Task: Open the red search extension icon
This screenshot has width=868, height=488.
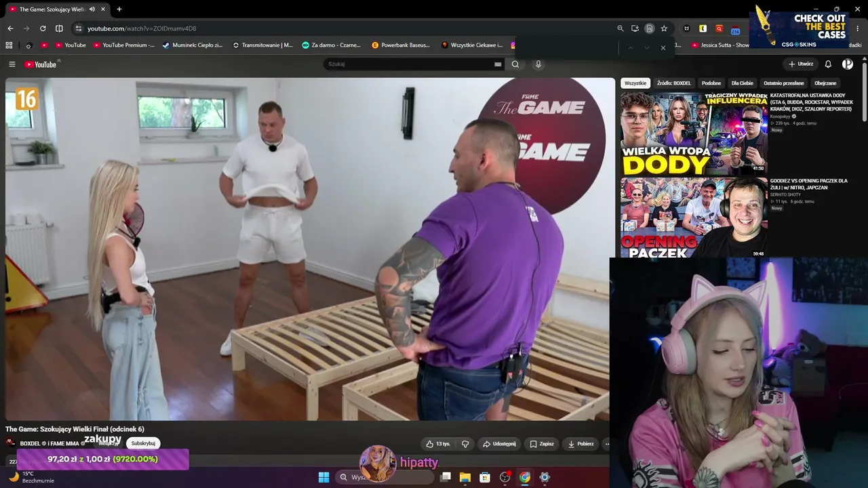Action: [x=719, y=28]
